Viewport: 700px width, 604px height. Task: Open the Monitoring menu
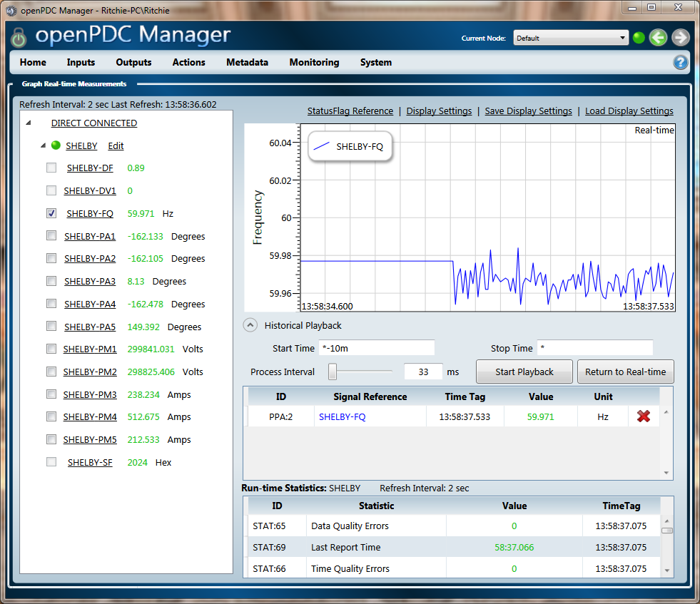tap(314, 63)
